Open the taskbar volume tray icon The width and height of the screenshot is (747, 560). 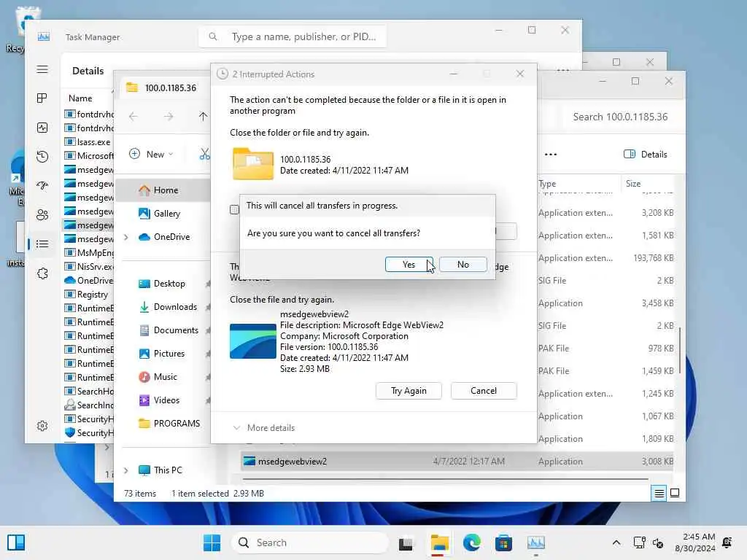tap(659, 542)
